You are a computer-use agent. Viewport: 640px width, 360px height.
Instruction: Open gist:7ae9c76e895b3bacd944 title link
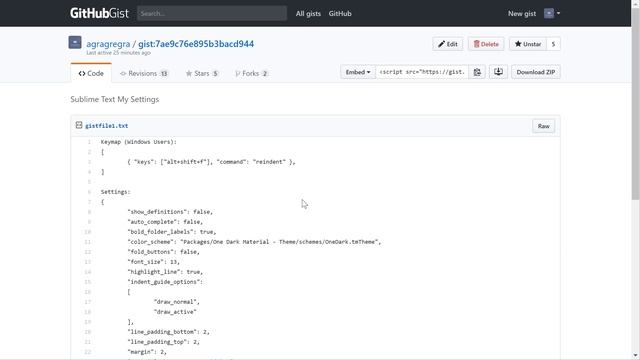[x=196, y=44]
